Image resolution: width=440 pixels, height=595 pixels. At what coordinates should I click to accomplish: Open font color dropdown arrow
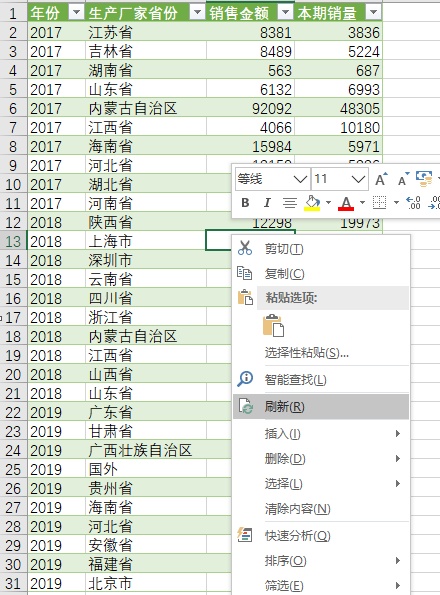point(362,203)
